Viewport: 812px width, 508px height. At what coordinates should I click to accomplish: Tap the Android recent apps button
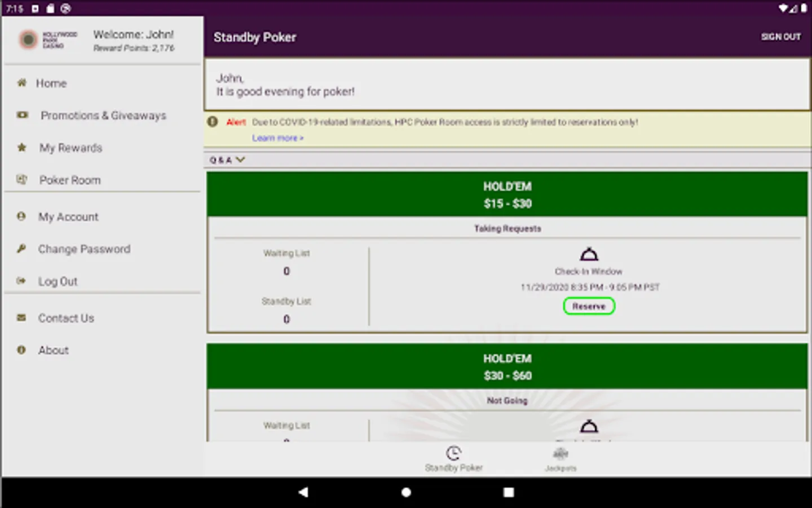click(x=509, y=492)
